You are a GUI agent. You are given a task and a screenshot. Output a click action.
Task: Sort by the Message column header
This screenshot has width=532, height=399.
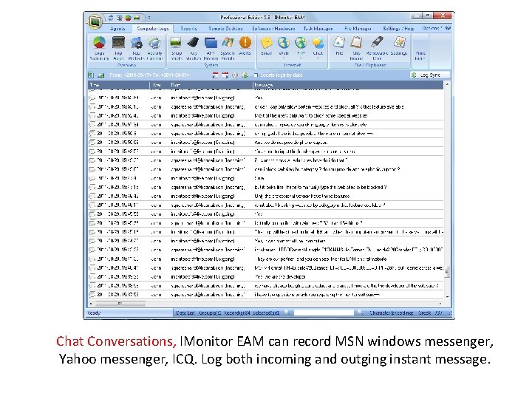click(348, 85)
